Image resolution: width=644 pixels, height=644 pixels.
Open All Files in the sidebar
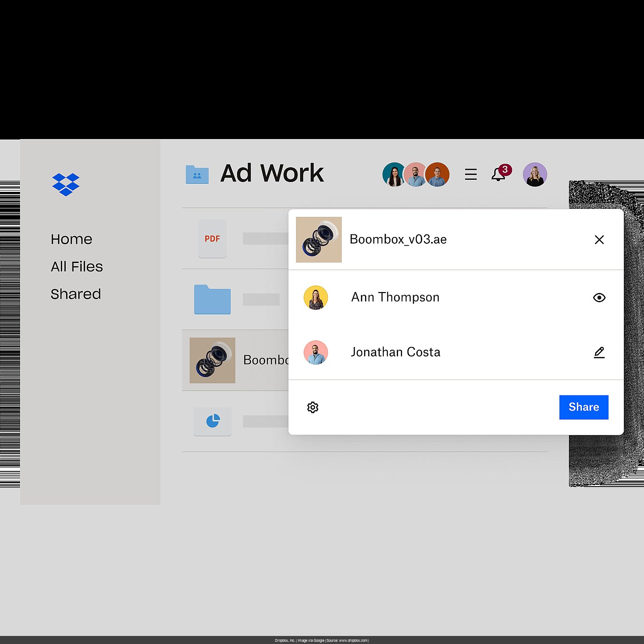(77, 267)
